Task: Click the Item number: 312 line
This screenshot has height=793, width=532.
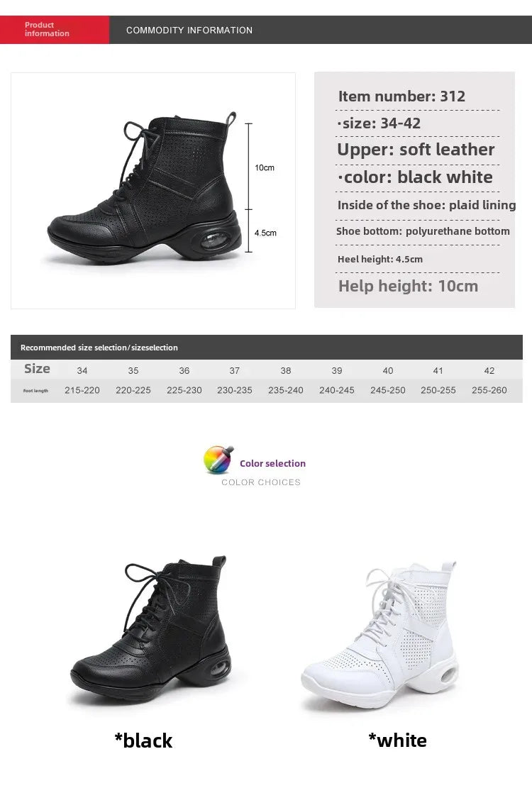Action: [401, 96]
